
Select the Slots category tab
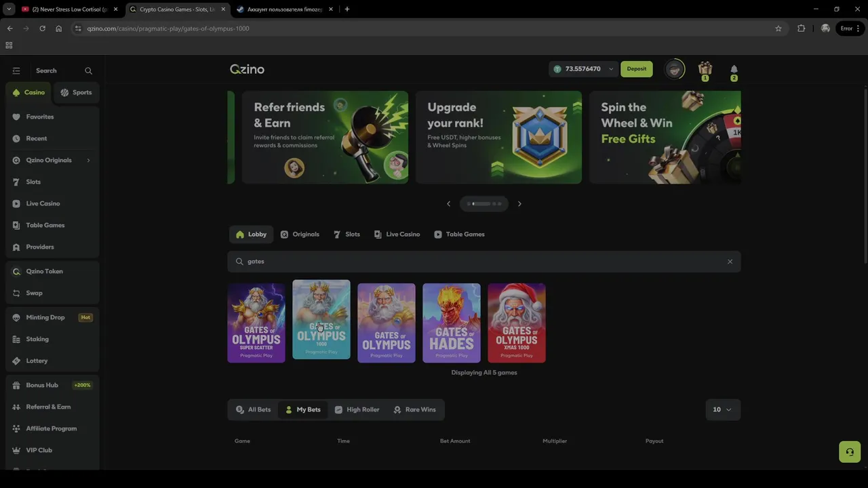click(347, 235)
